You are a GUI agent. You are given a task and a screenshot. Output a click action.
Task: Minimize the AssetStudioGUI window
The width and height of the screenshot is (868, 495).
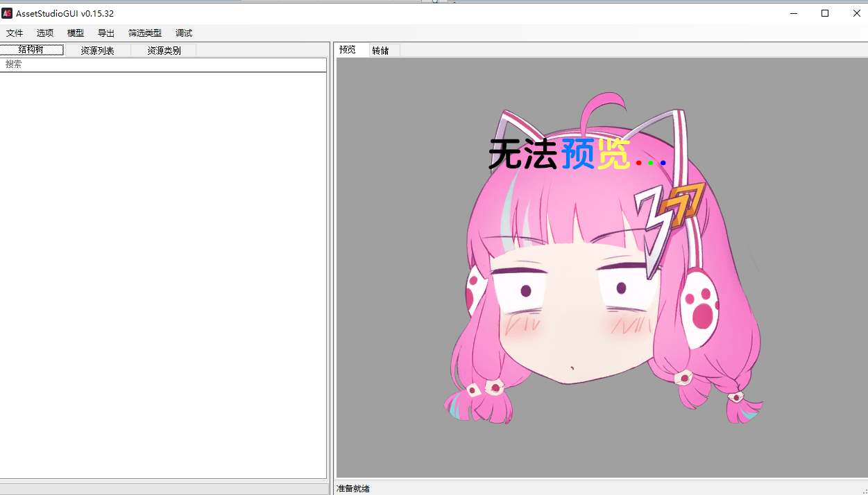pos(793,13)
